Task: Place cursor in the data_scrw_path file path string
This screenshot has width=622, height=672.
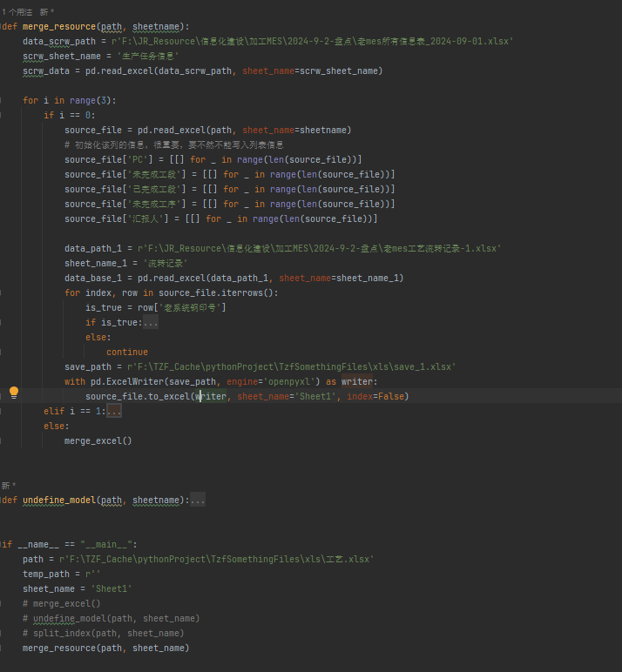Action: click(x=314, y=42)
